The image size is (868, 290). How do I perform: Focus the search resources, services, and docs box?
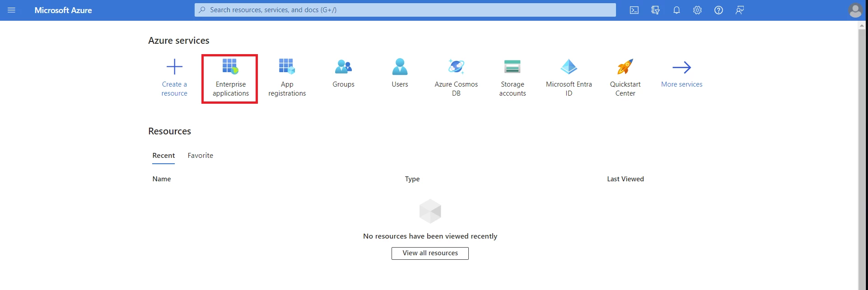(405, 10)
